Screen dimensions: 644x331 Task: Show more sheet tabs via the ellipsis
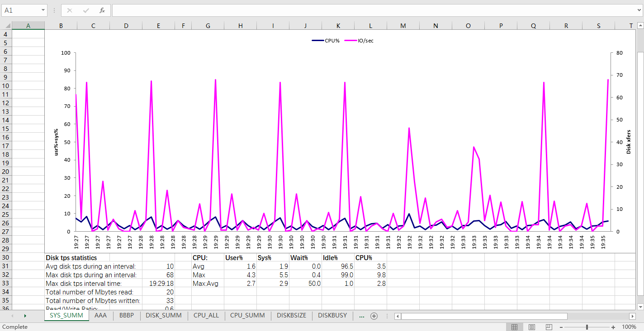(361, 316)
